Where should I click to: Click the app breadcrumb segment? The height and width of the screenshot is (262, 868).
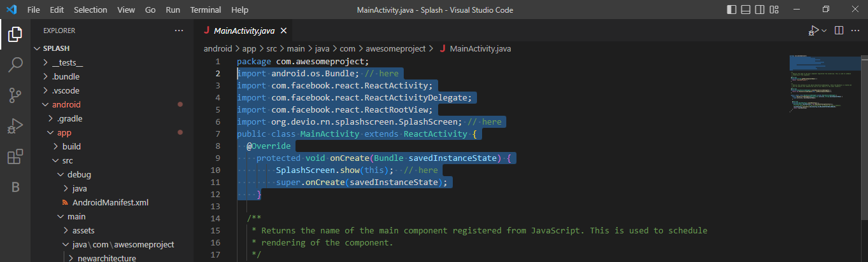pos(248,48)
